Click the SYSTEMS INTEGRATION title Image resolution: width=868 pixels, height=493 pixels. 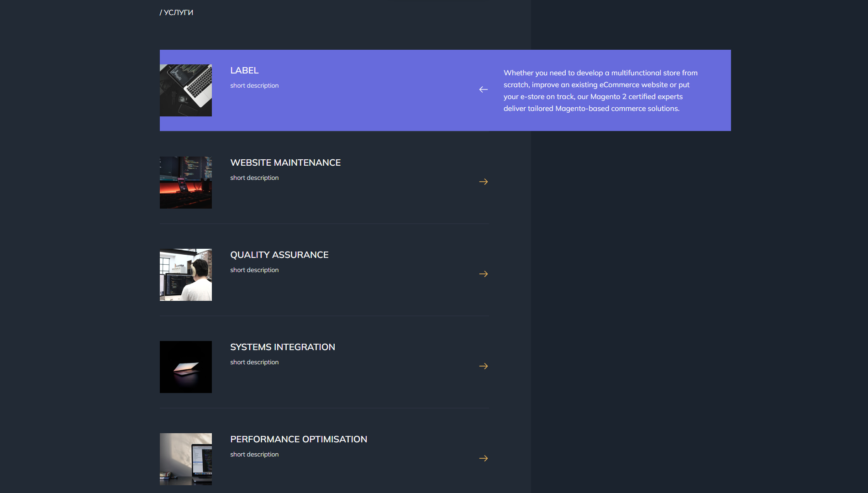283,347
